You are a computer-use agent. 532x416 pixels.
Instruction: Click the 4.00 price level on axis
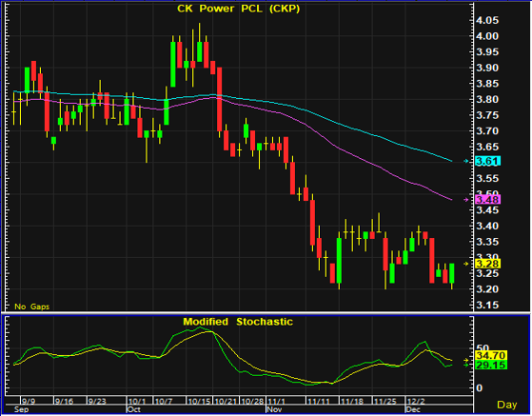[487, 36]
